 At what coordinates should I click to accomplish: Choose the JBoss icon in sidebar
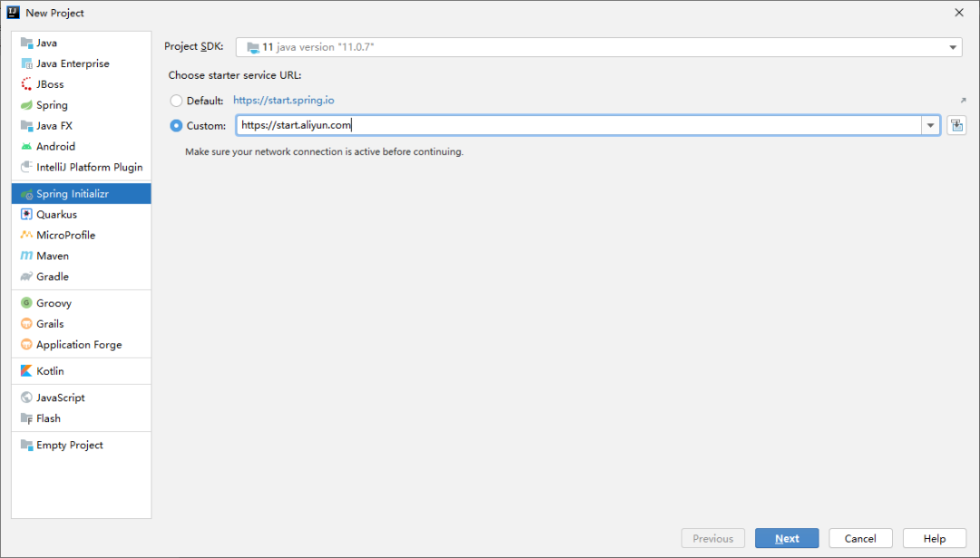pos(26,84)
